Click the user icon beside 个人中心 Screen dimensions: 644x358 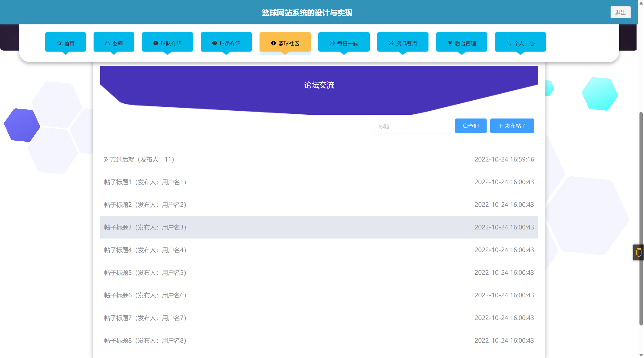tap(509, 43)
